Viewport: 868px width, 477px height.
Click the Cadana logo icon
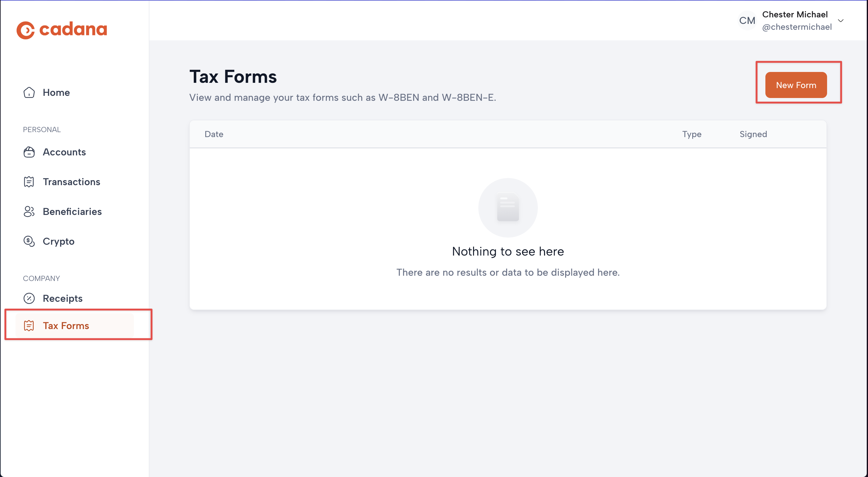pyautogui.click(x=26, y=30)
